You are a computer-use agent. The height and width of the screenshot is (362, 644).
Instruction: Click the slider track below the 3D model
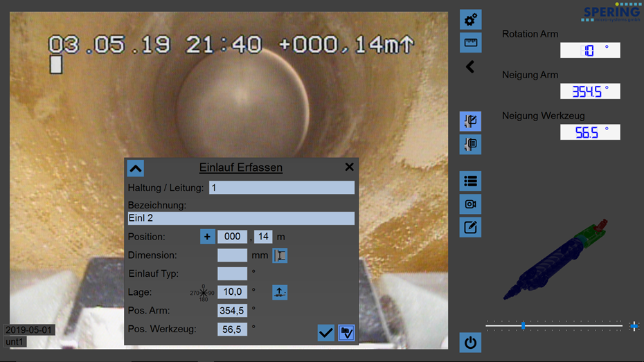click(561, 325)
